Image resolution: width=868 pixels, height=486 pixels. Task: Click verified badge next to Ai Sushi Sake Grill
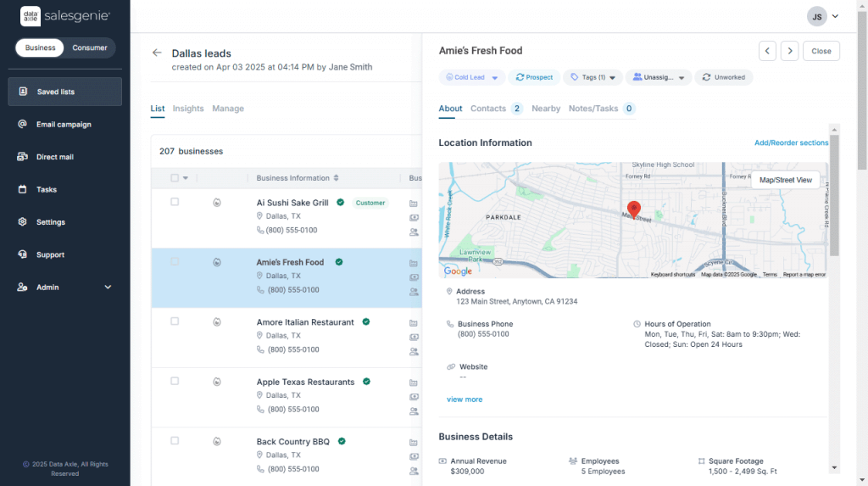coord(341,202)
